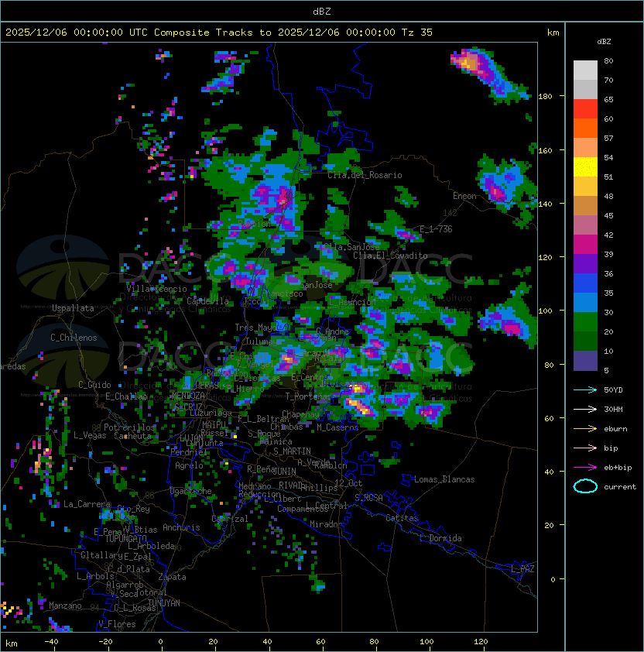Viewport: 644px width, 652px height.
Task: Click the L_PAZ place label
Action: click(522, 569)
